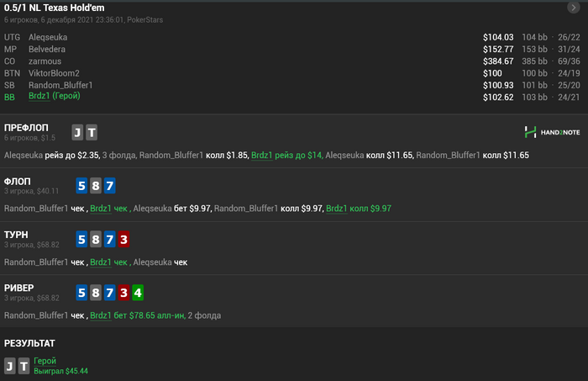Select player zarmous in CO row
588x381 pixels.
(45, 61)
